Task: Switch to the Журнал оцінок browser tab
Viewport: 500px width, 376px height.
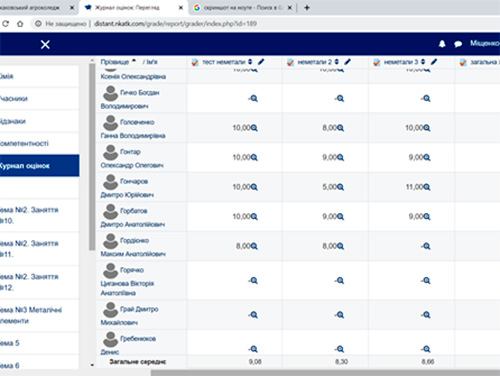Action: coord(133,7)
